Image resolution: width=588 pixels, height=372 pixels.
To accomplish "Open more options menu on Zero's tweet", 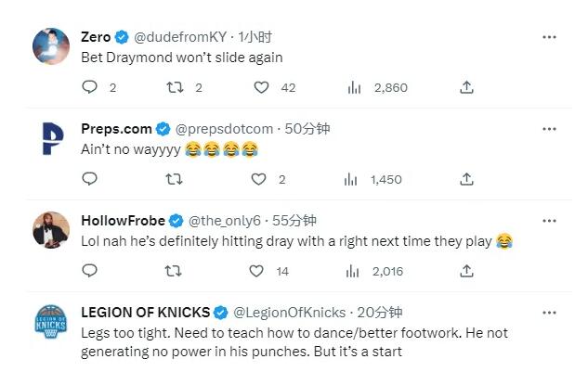I will click(x=549, y=37).
